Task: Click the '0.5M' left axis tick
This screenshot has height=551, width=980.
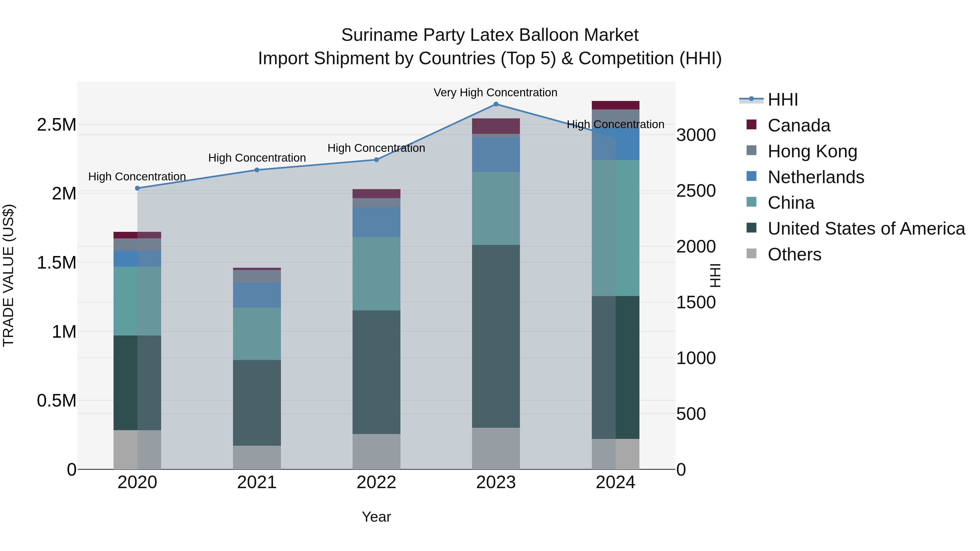Action: (56, 401)
